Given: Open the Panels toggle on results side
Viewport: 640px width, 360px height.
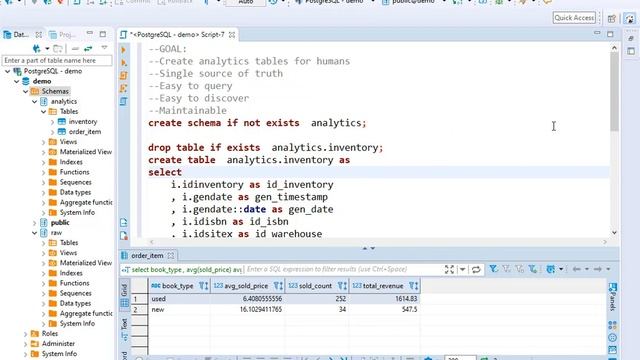Looking at the screenshot, I should pyautogui.click(x=613, y=297).
